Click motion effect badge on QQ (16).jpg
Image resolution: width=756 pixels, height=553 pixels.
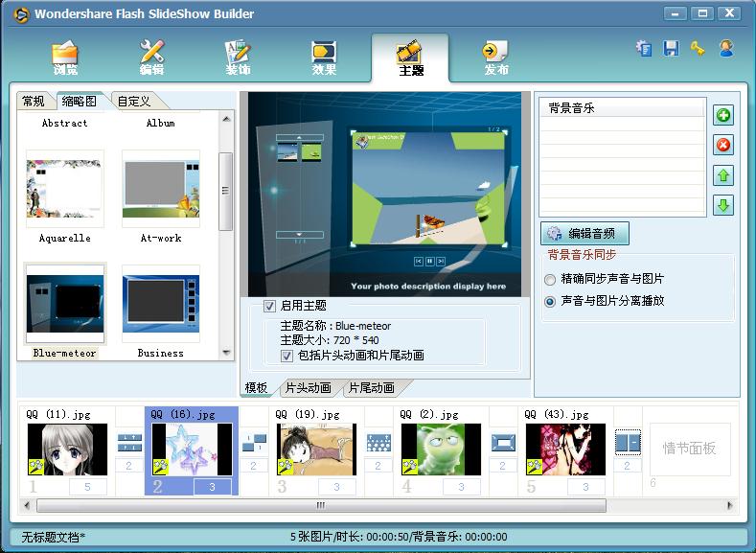coord(161,467)
